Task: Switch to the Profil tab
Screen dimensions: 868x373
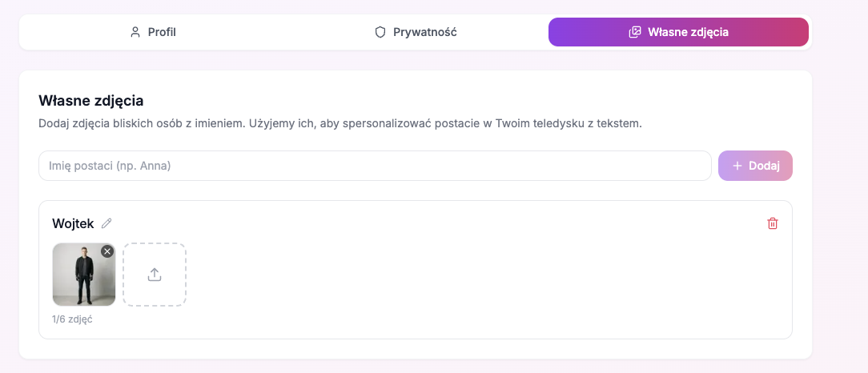Action: tap(152, 32)
